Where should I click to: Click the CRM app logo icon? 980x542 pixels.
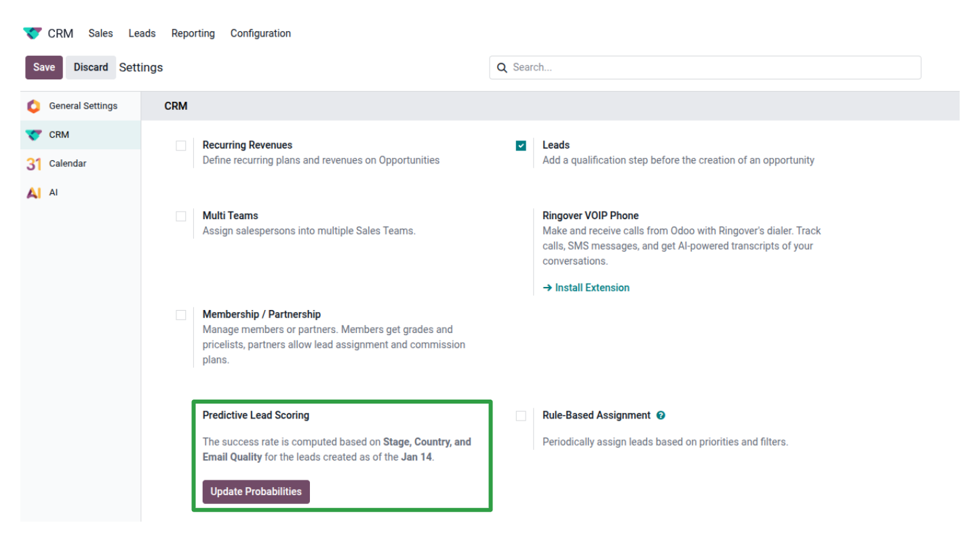[33, 33]
